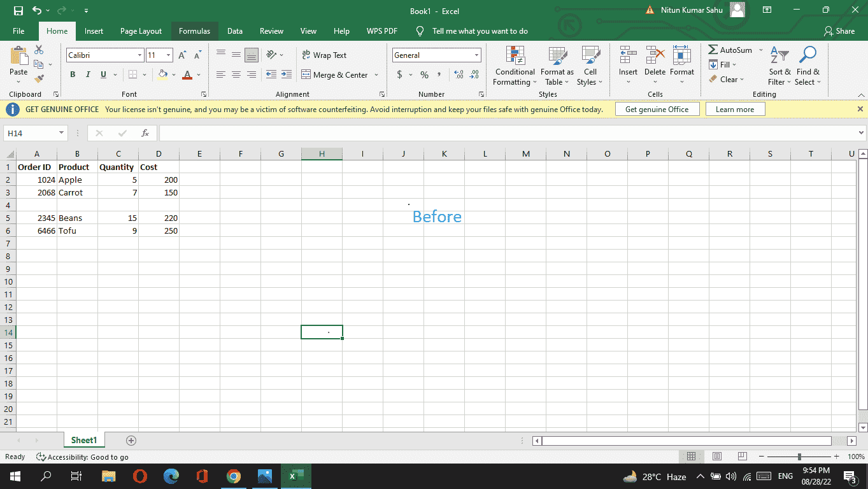This screenshot has width=868, height=489.
Task: Click the Format Painter icon
Action: tap(38, 78)
